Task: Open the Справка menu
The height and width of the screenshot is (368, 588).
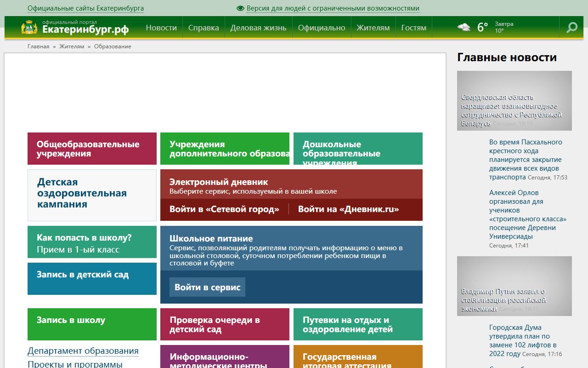Action: (204, 28)
